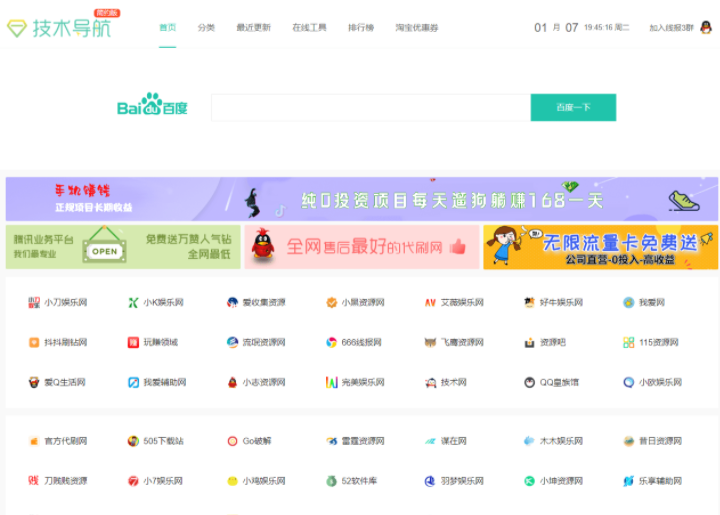Click the 好牛娱乐网 icon
Viewport: 720px width, 515px height.
coord(529,302)
